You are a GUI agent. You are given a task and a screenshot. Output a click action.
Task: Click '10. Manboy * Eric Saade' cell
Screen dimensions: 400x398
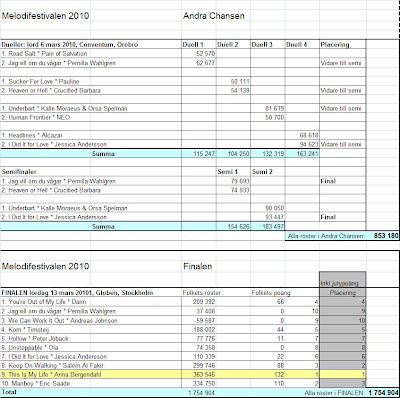pos(36,383)
